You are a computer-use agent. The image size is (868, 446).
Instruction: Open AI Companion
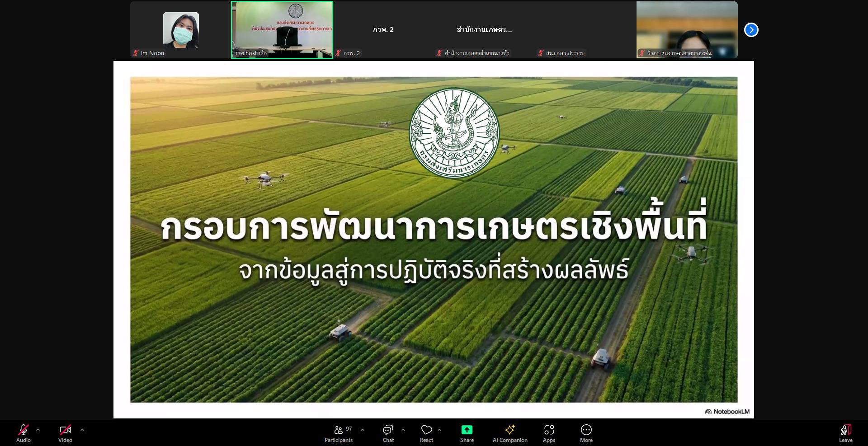click(510, 433)
